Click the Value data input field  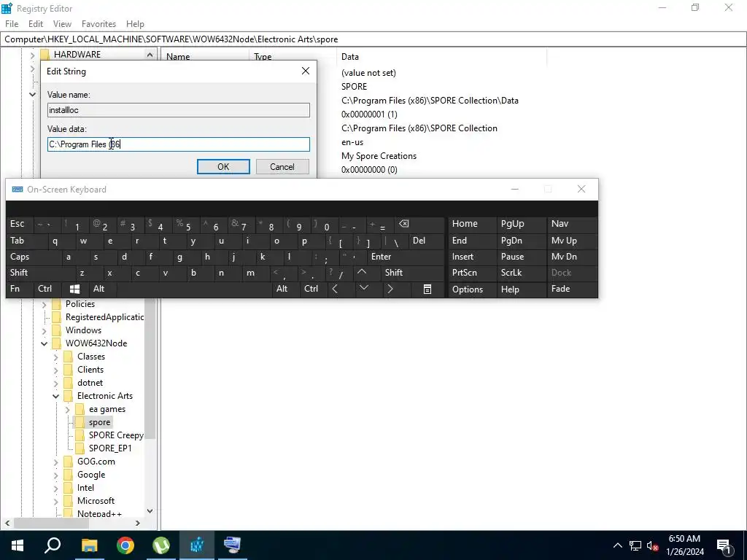coord(179,144)
